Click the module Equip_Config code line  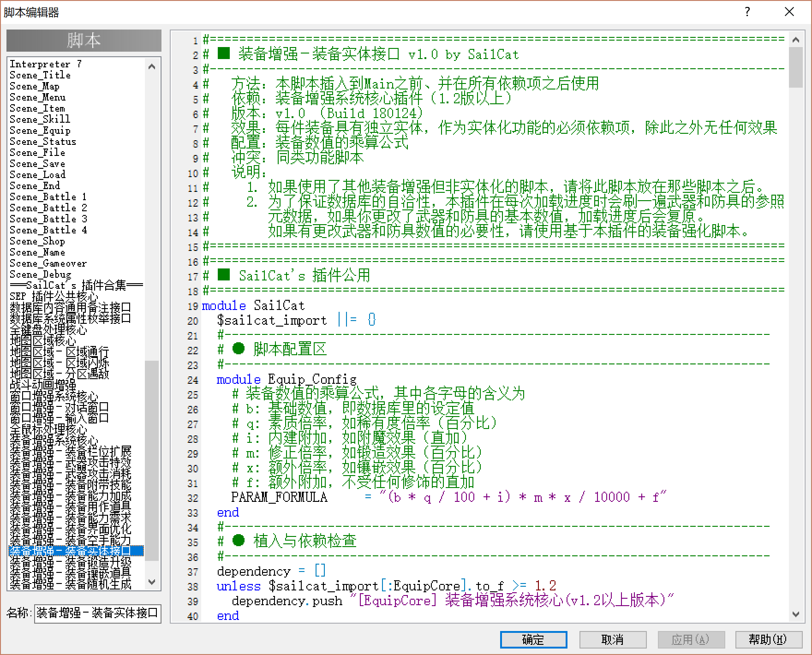click(x=287, y=379)
